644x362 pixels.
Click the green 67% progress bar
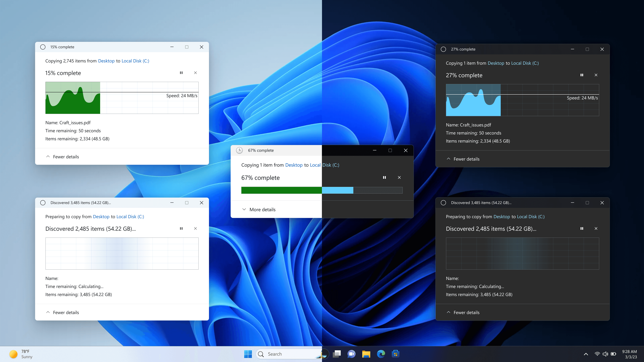pyautogui.click(x=281, y=190)
